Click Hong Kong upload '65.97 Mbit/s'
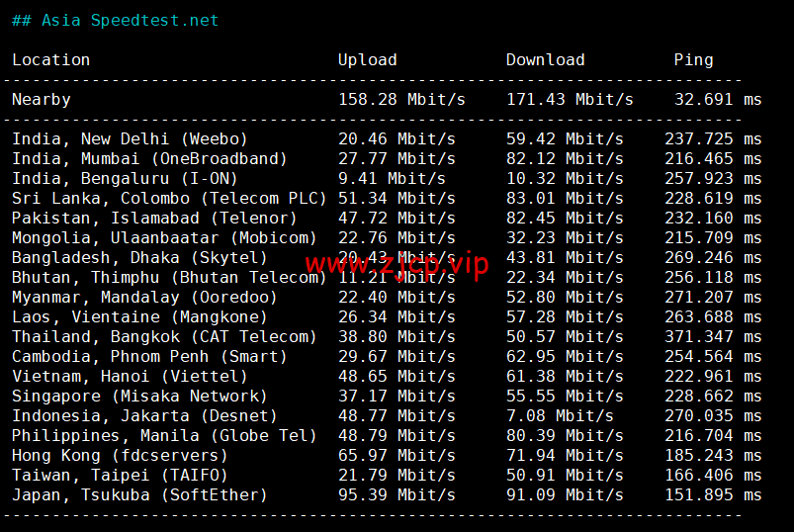The width and height of the screenshot is (794, 532). coord(397,455)
